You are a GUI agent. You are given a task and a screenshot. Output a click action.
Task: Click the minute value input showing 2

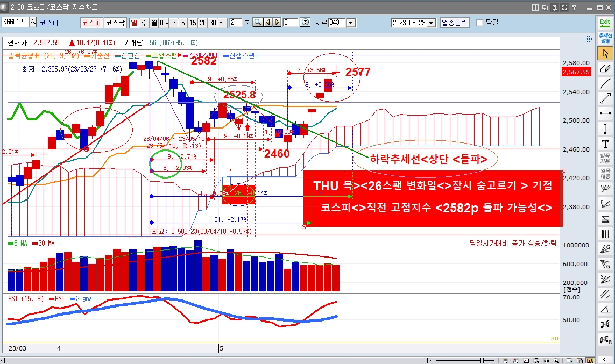(x=236, y=23)
